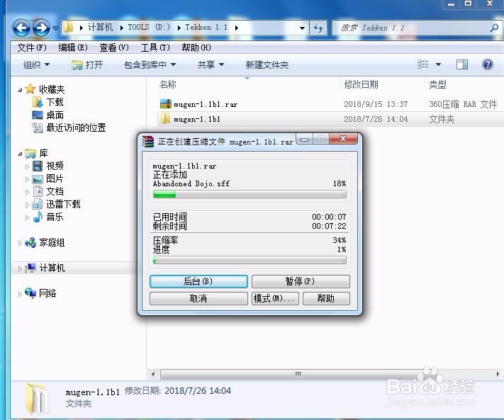Image resolution: width=504 pixels, height=420 pixels.
Task: Click 模式(M)... button
Action: point(275,298)
